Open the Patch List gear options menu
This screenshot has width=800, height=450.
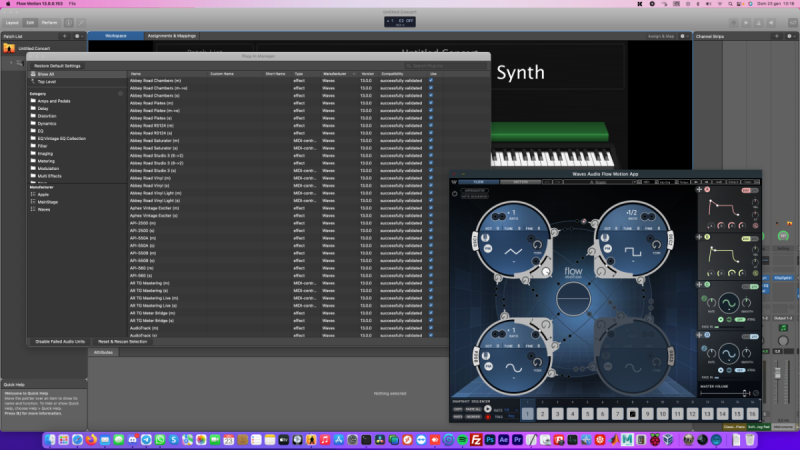click(79, 36)
